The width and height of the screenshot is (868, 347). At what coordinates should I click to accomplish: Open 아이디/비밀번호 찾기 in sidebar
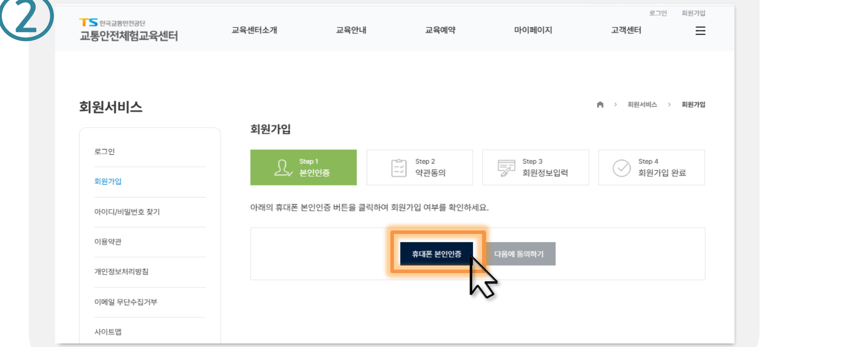[x=127, y=212]
